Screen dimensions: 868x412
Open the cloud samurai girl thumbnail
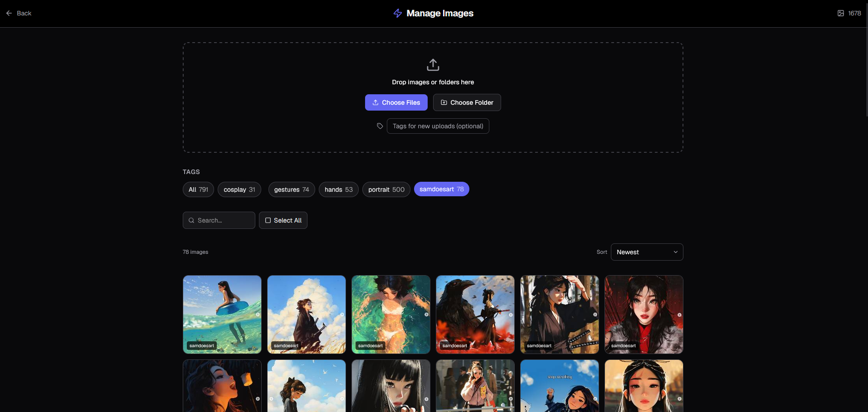tap(307, 315)
